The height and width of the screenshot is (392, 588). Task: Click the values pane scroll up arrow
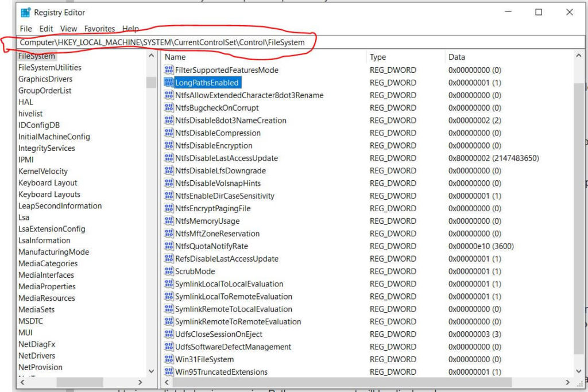579,56
